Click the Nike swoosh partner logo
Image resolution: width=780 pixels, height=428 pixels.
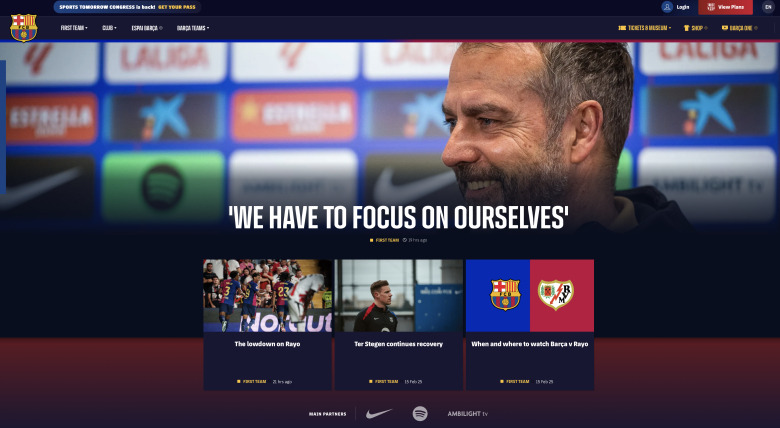379,414
